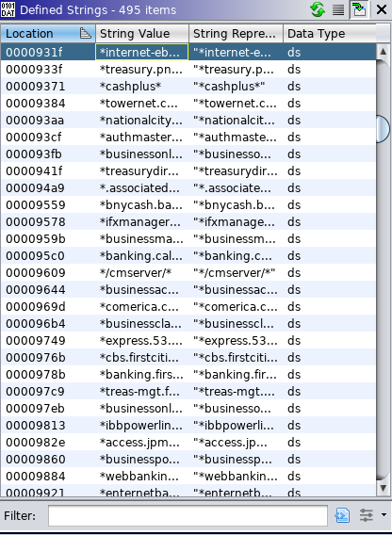The width and height of the screenshot is (392, 535).
Task: Click the vertical scrollbar up arrow
Action: [x=383, y=51]
